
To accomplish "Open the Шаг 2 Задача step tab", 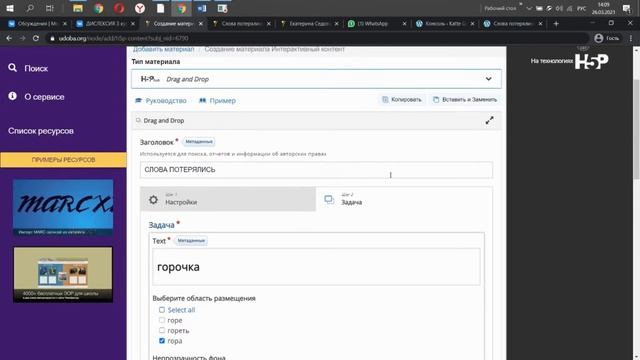I will click(404, 199).
